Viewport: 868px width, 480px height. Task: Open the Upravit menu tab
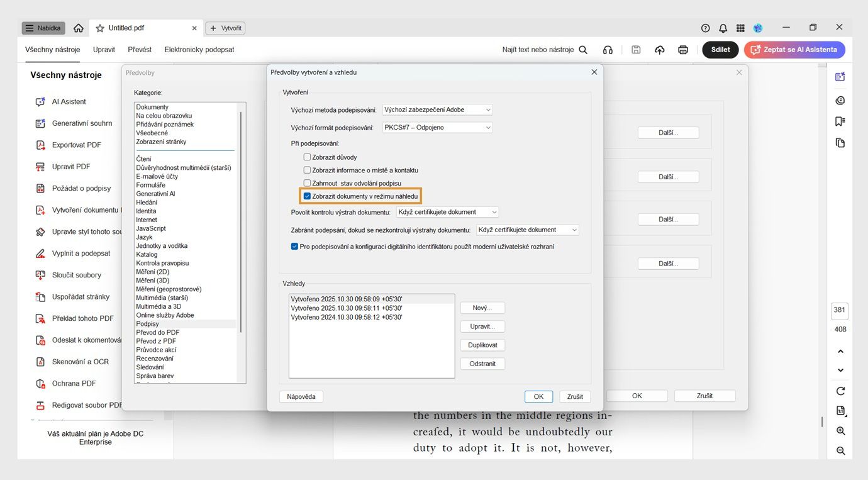point(104,50)
